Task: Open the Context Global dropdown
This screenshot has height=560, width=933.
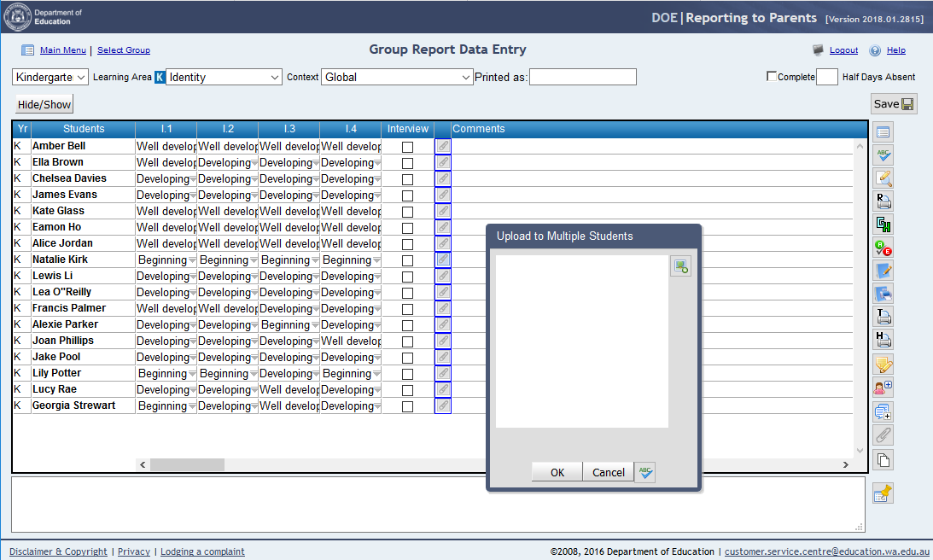Action: [397, 77]
